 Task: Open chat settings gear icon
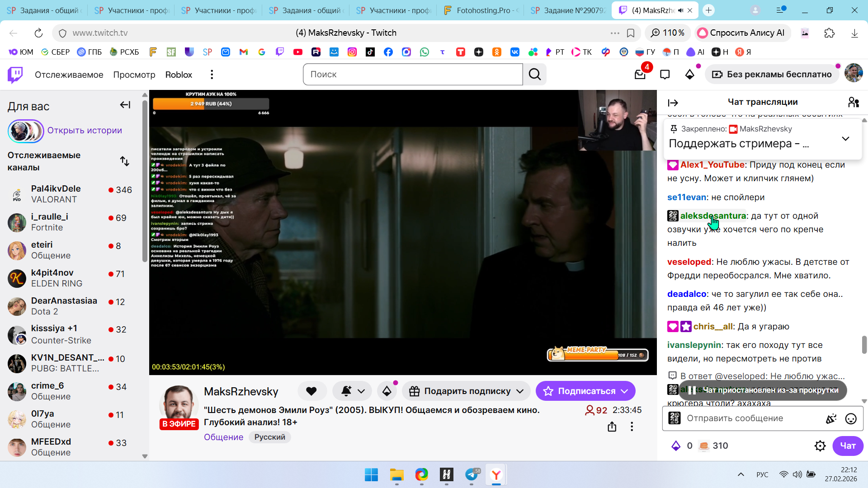820,446
